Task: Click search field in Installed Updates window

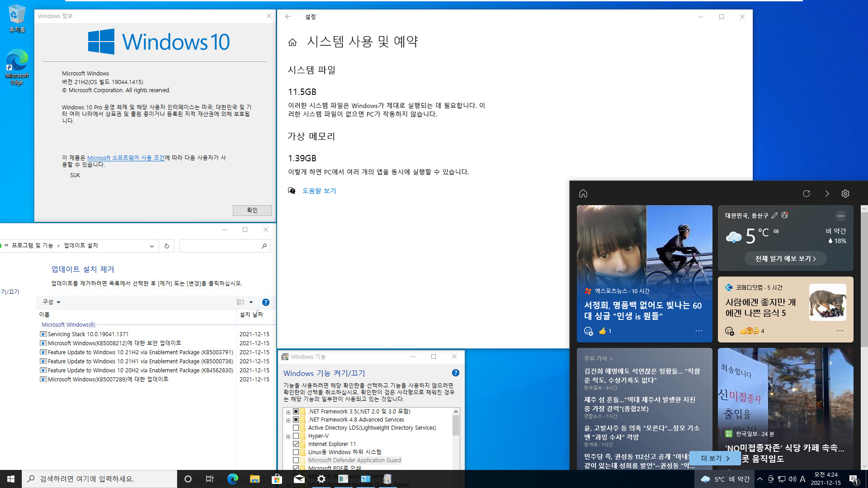Action: (x=225, y=246)
